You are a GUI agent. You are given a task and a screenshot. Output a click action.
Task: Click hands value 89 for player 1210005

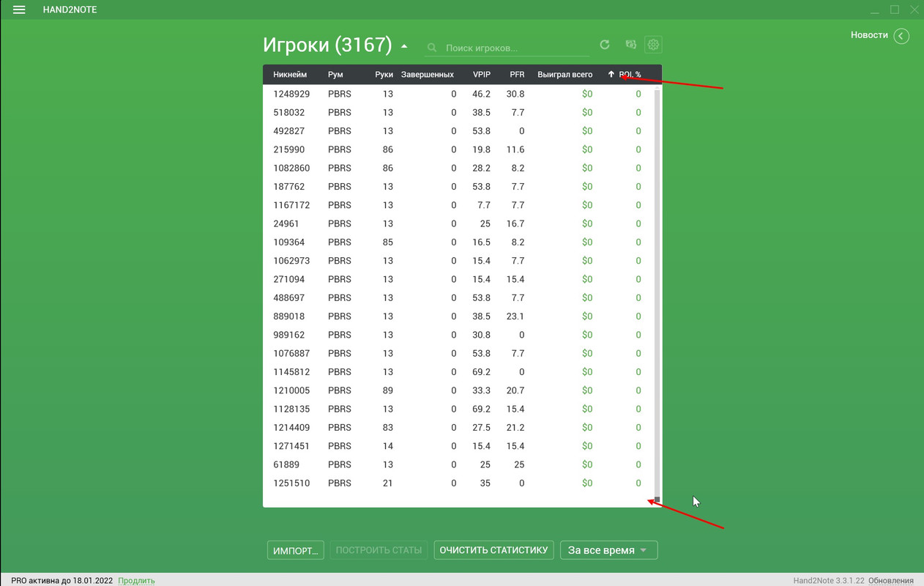click(x=388, y=390)
